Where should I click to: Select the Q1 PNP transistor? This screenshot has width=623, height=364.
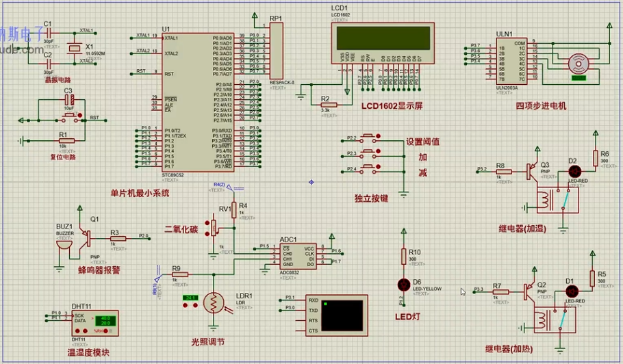(86, 239)
